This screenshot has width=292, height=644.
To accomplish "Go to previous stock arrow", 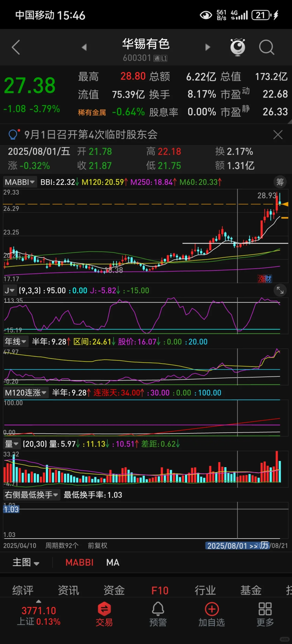I will [84, 47].
